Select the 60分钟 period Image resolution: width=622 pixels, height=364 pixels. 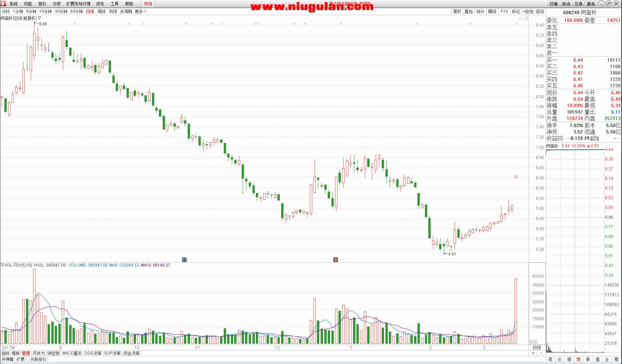click(x=77, y=11)
